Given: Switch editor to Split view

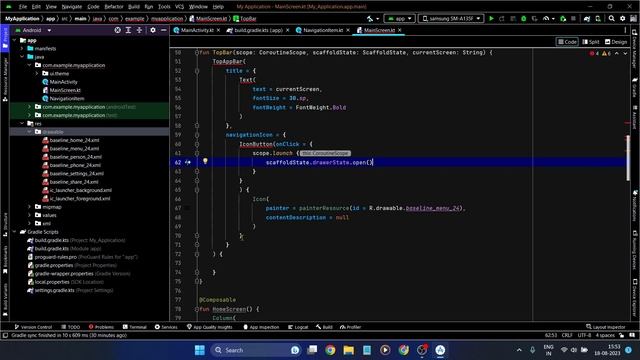Looking at the screenshot, I should pos(591,42).
